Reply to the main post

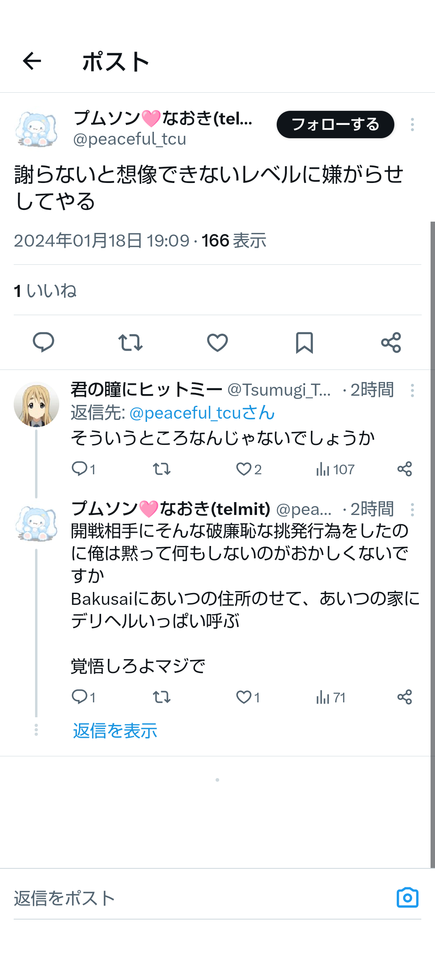pyautogui.click(x=43, y=343)
